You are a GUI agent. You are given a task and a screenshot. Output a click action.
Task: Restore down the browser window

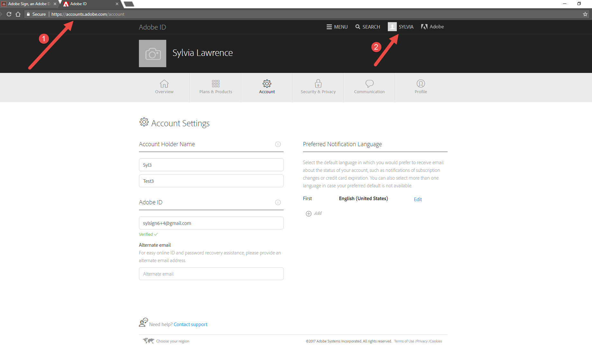click(579, 4)
